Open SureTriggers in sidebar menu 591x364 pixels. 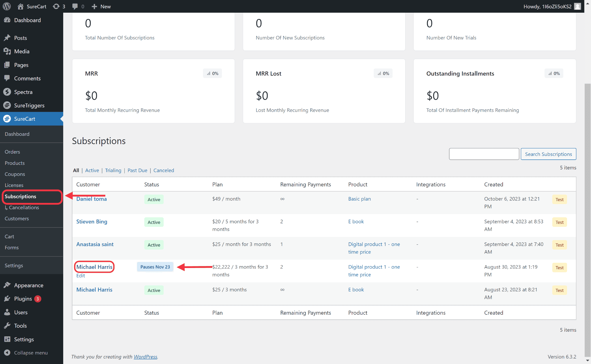click(29, 105)
